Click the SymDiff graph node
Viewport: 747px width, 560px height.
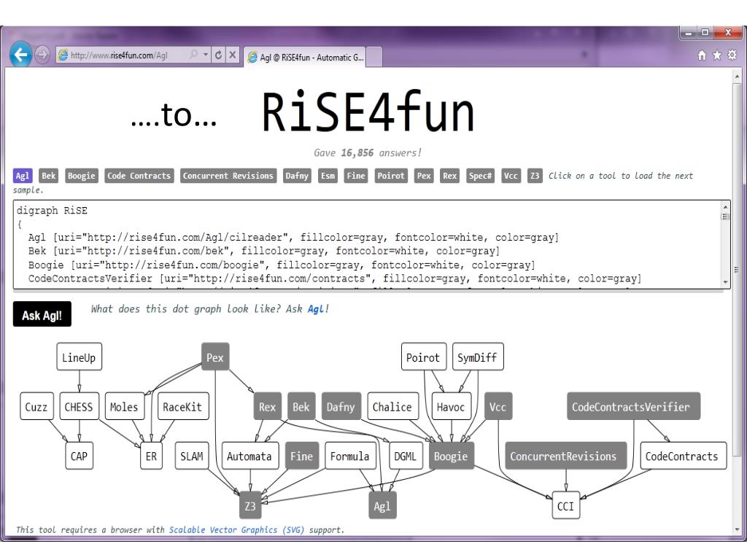click(478, 357)
